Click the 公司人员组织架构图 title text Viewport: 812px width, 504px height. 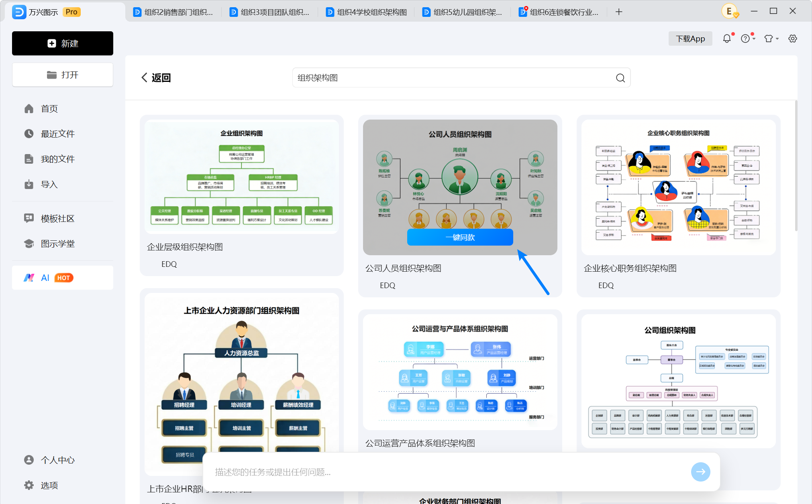[403, 268]
